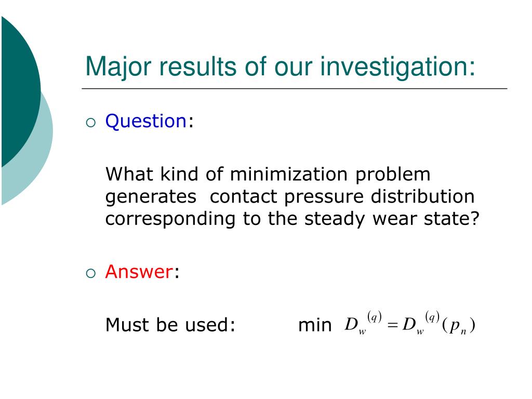The image size is (532, 399).
Task: Click the 'What kind of minimization problem' line
Action: pyautogui.click(x=268, y=175)
